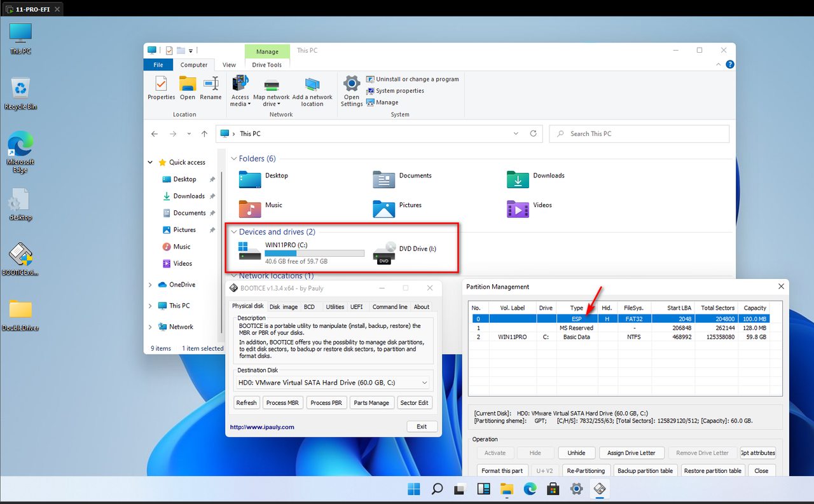Refresh the This PC address bar
The image size is (814, 504).
click(533, 133)
